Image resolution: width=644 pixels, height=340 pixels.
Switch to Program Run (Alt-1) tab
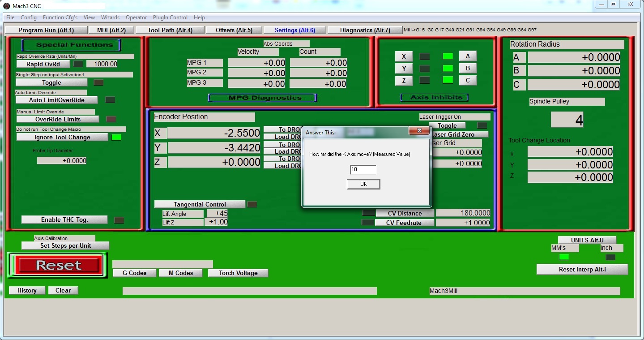coord(46,30)
